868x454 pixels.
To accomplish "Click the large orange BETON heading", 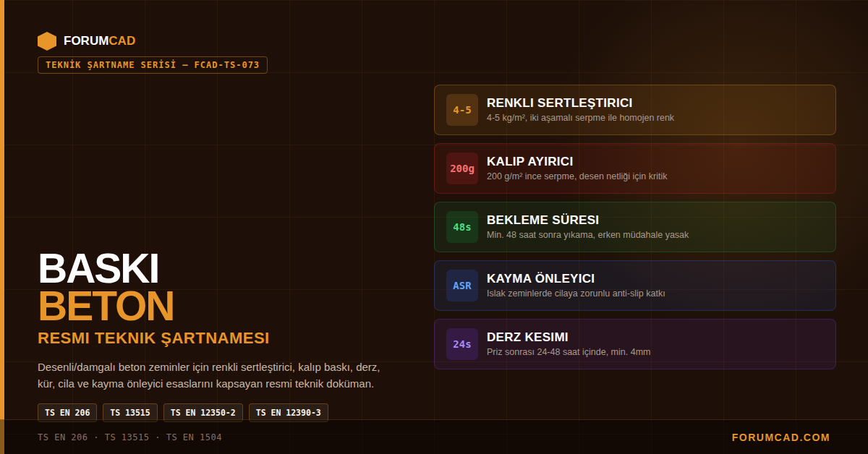I will tap(106, 306).
